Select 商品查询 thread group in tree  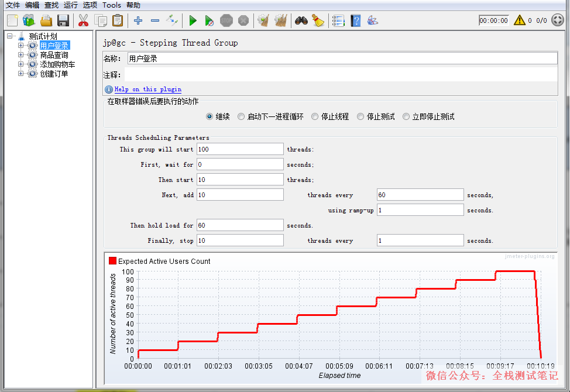[x=54, y=55]
